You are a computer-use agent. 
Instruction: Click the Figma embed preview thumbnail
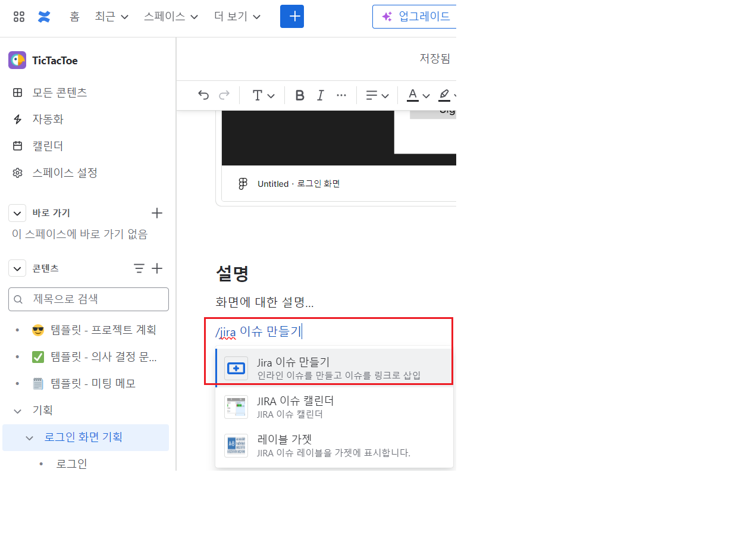[339, 137]
